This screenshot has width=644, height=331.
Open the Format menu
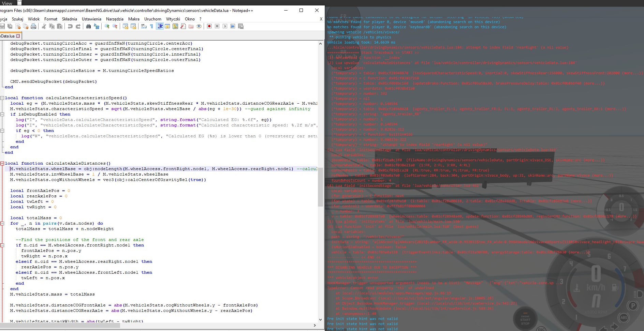(51, 19)
